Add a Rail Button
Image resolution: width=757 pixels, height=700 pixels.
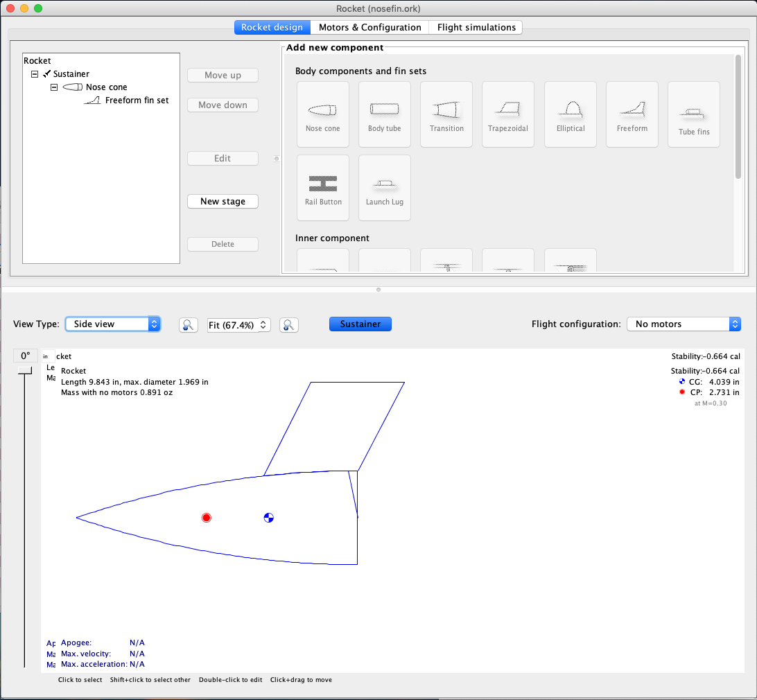pos(322,187)
